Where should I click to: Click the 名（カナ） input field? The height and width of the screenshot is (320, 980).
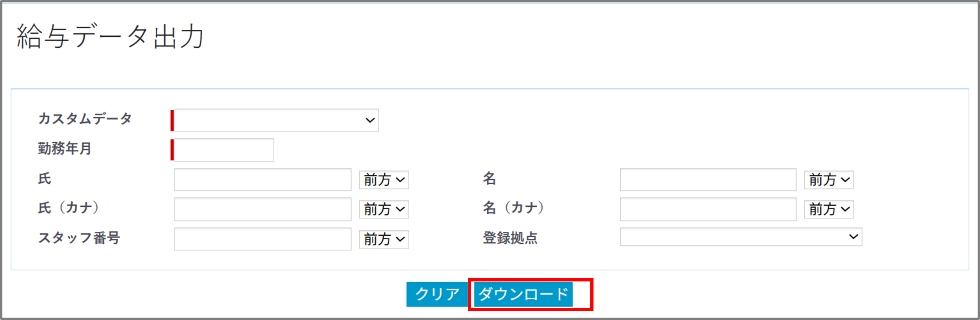(708, 209)
